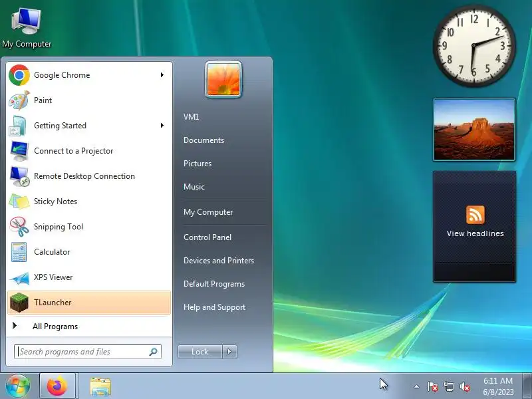This screenshot has height=399, width=532.
Task: Open Google Chrome from the Start menu
Action: pyautogui.click(x=88, y=75)
